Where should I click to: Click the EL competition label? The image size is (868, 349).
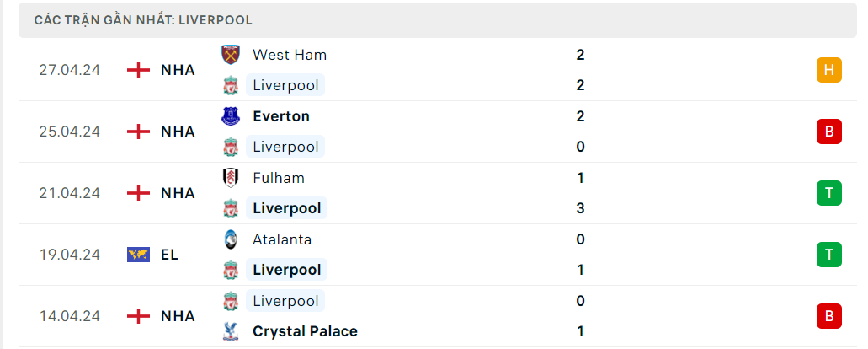[169, 255]
